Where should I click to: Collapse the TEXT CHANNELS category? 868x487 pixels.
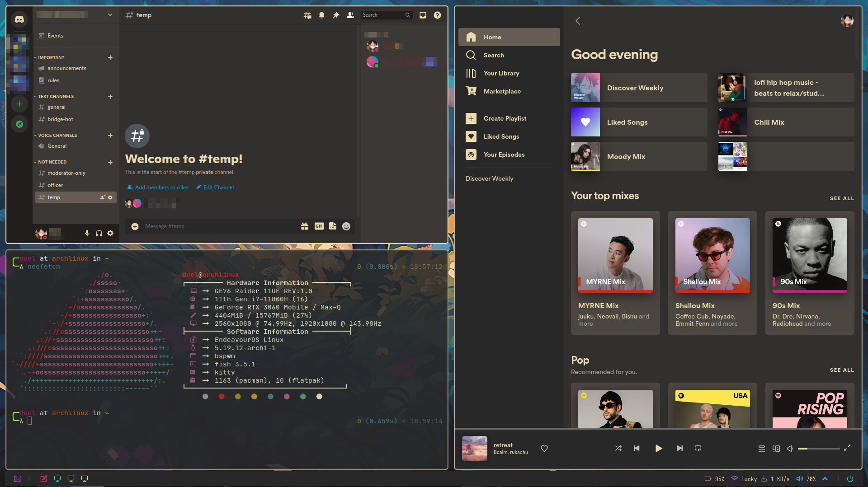[x=55, y=97]
